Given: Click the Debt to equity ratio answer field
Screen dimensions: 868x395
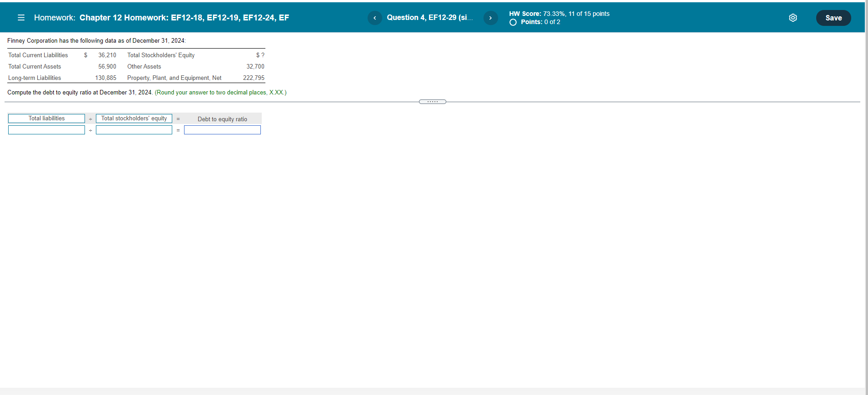Looking at the screenshot, I should coord(222,130).
